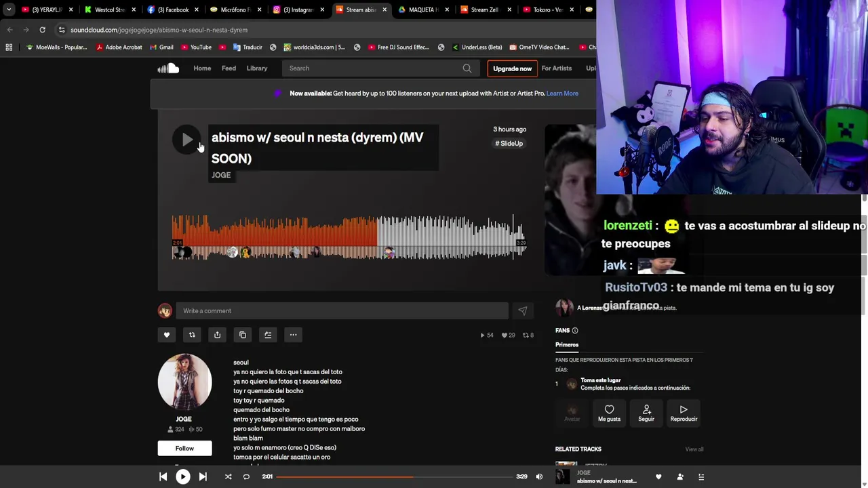868x488 pixels.
Task: Seek within the track waveform
Action: [x=349, y=237]
